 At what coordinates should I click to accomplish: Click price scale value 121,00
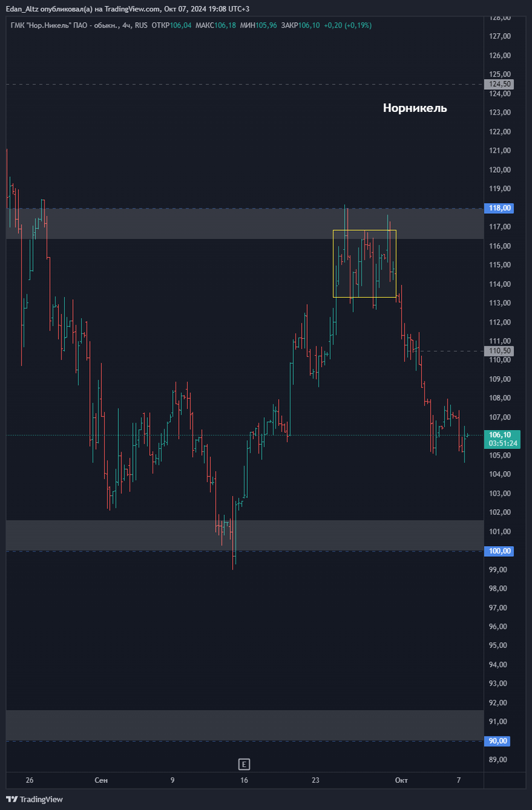(500, 151)
